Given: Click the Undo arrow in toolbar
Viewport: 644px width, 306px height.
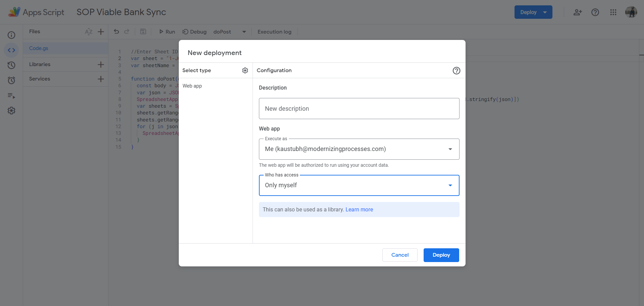Looking at the screenshot, I should (x=116, y=32).
